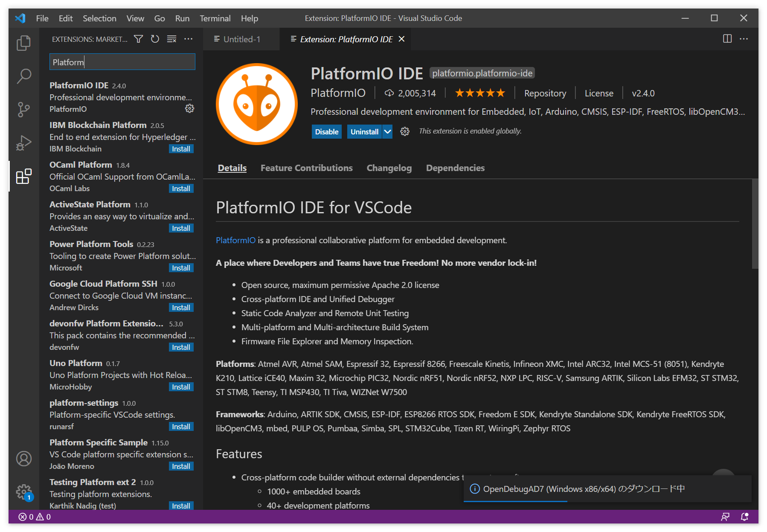Open the Run and Debug view
The height and width of the screenshot is (532, 767).
[x=24, y=143]
